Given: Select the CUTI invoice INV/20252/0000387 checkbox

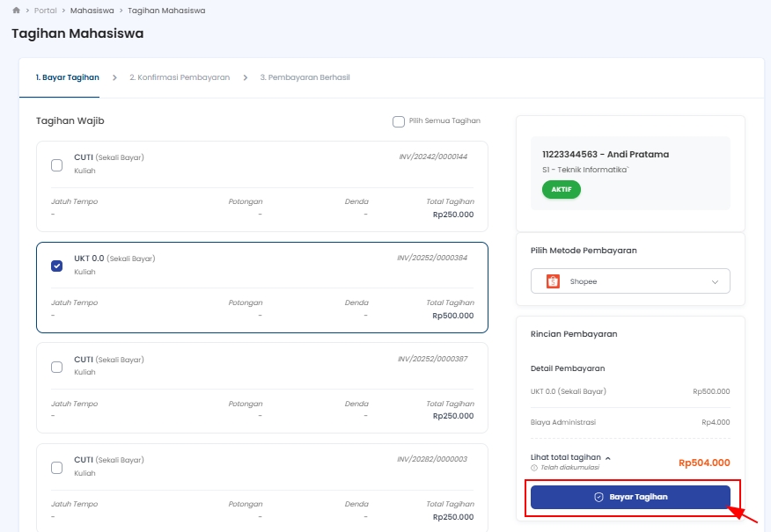Looking at the screenshot, I should click(x=57, y=367).
